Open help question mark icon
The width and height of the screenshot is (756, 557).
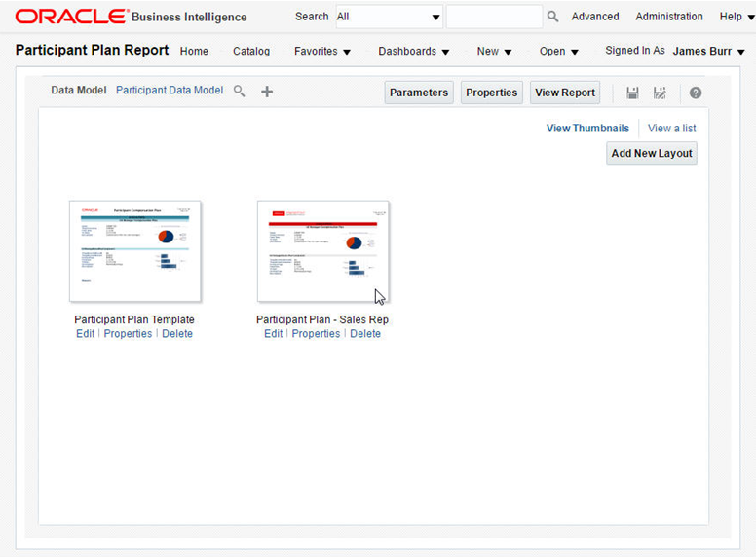click(696, 93)
